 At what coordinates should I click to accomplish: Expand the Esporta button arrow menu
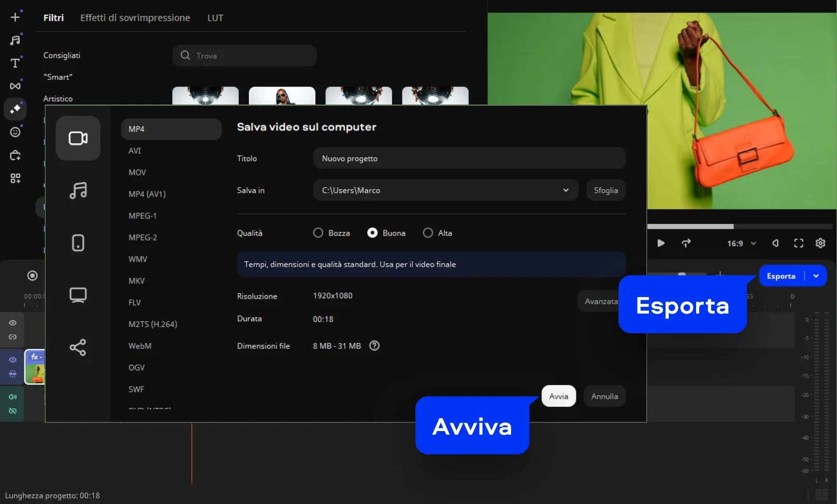(x=816, y=276)
